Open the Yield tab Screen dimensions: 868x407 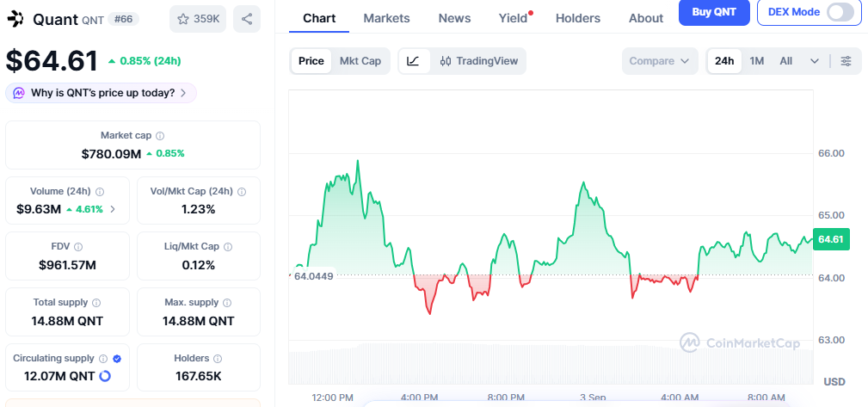tap(514, 18)
